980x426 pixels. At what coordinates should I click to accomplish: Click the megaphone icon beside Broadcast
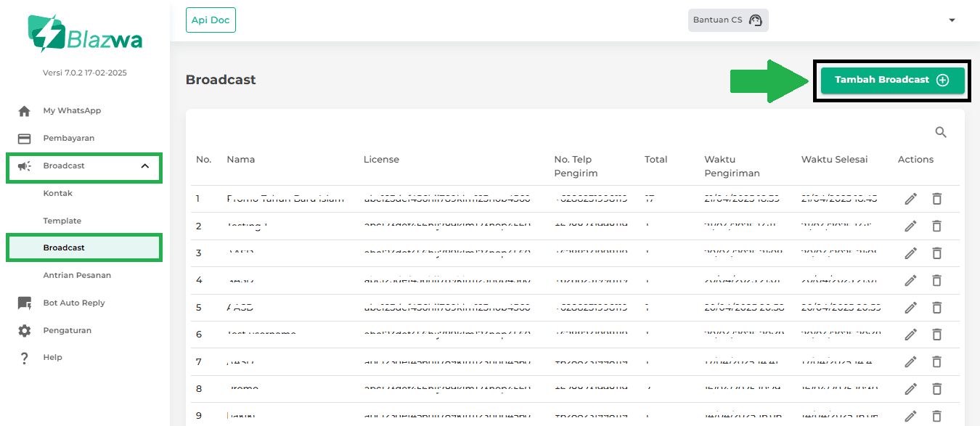coord(25,166)
